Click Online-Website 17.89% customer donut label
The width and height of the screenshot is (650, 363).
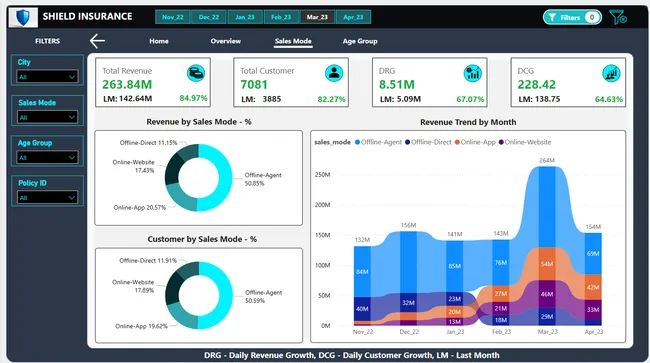point(133,286)
